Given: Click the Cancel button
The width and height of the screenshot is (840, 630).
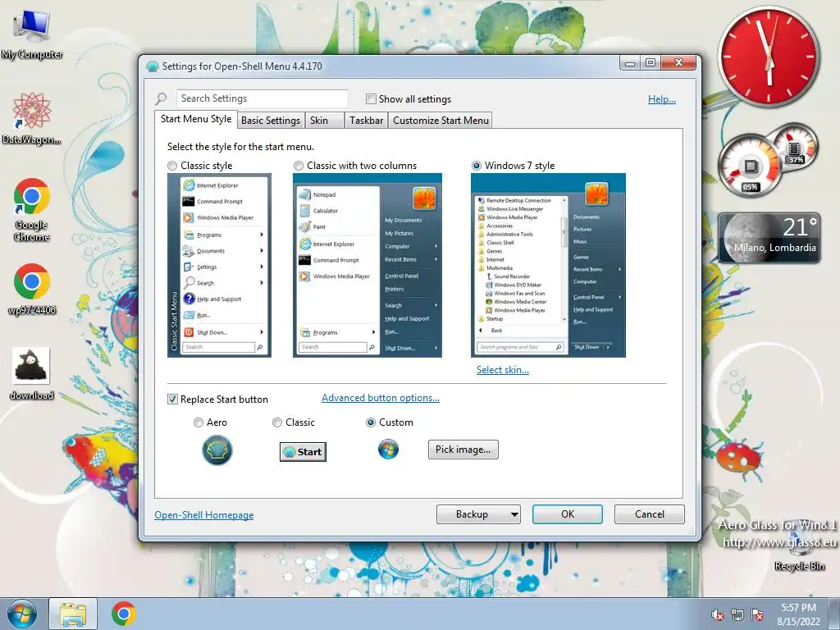Looking at the screenshot, I should coord(650,514).
